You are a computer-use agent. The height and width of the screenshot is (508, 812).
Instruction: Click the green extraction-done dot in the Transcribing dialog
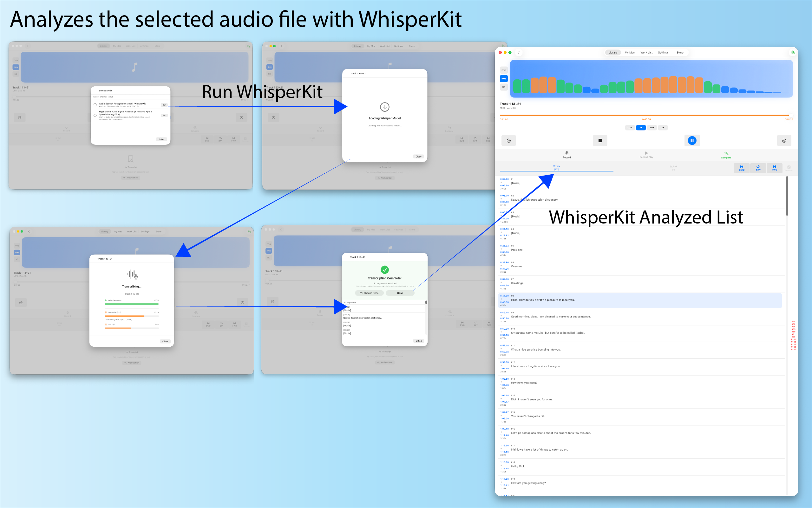[105, 300]
